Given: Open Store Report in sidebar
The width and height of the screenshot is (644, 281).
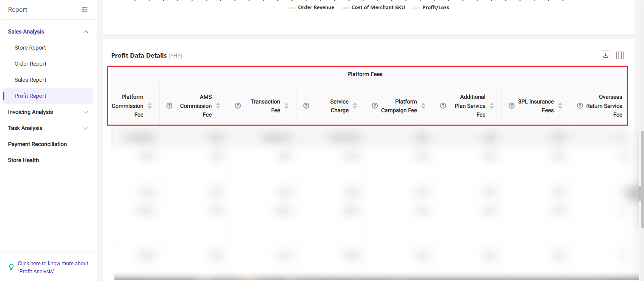Looking at the screenshot, I should pyautogui.click(x=30, y=48).
